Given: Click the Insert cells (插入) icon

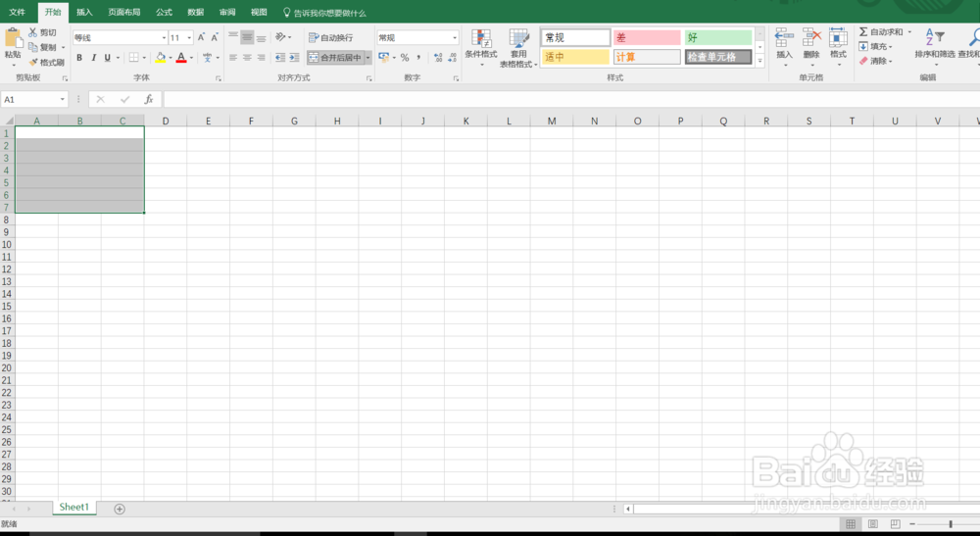Looking at the screenshot, I should [x=784, y=37].
